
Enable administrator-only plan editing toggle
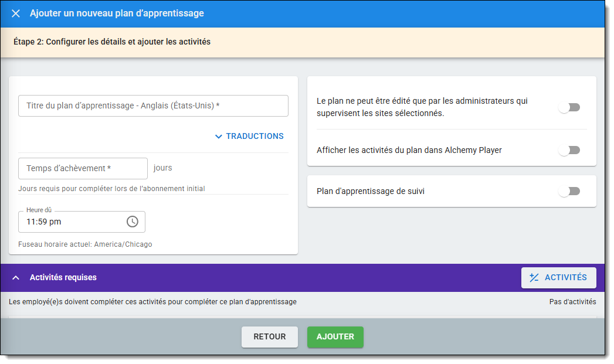(569, 107)
